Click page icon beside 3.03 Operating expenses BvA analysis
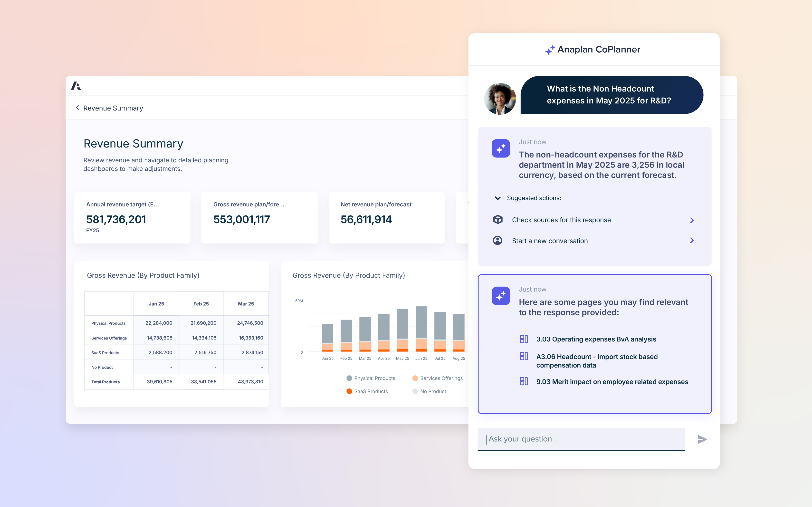The image size is (812, 507). [524, 339]
